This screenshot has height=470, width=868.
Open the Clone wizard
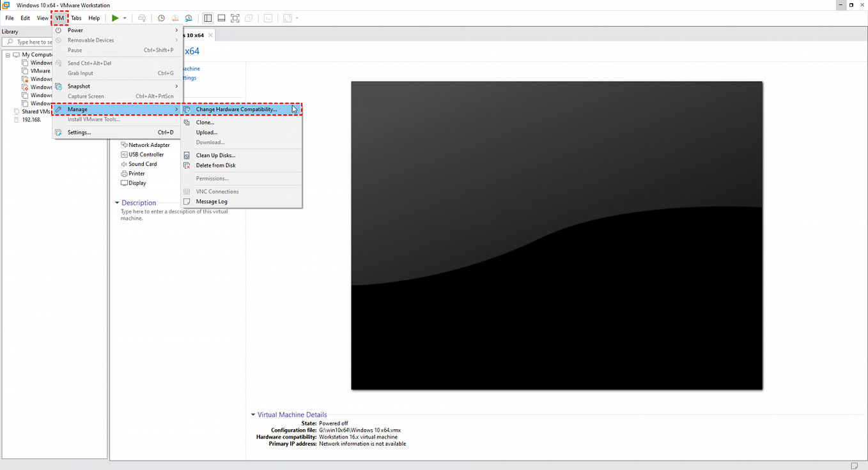pyautogui.click(x=205, y=122)
